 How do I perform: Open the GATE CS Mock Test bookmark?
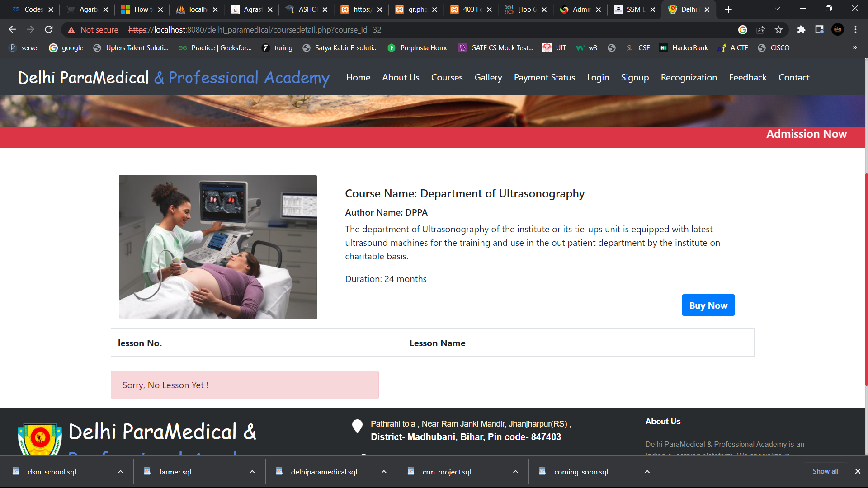coord(496,47)
